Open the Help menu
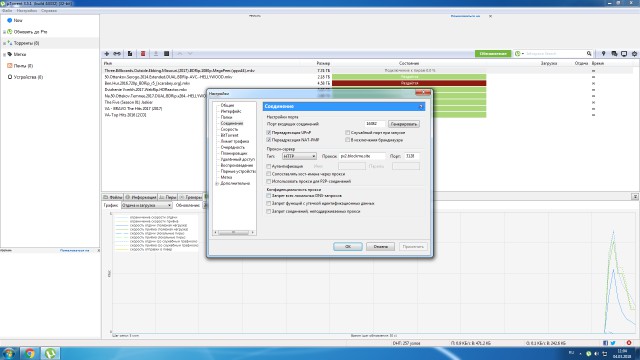Image resolution: width=640 pixels, height=360 pixels. (49, 11)
